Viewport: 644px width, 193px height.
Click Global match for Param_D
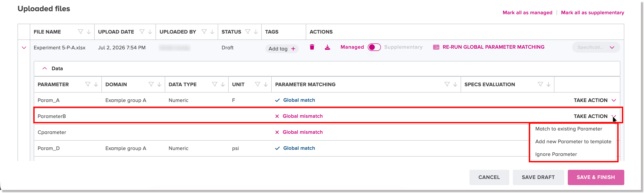click(295, 148)
